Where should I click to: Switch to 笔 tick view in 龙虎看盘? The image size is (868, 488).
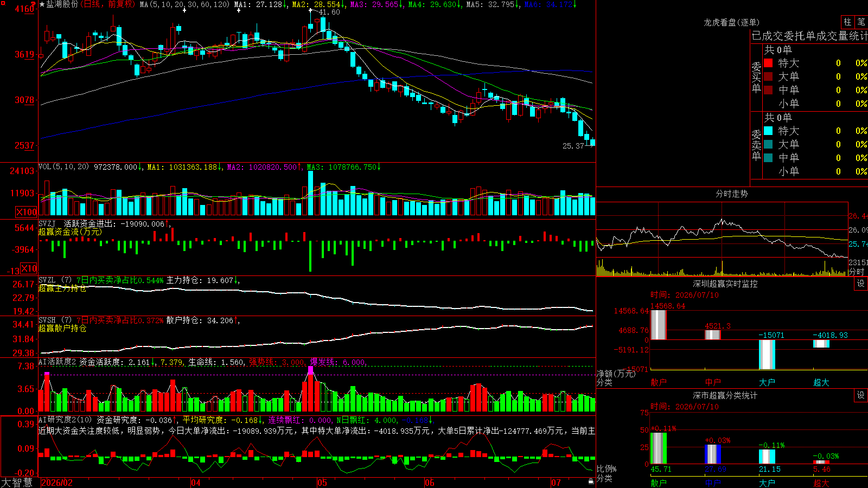click(861, 22)
